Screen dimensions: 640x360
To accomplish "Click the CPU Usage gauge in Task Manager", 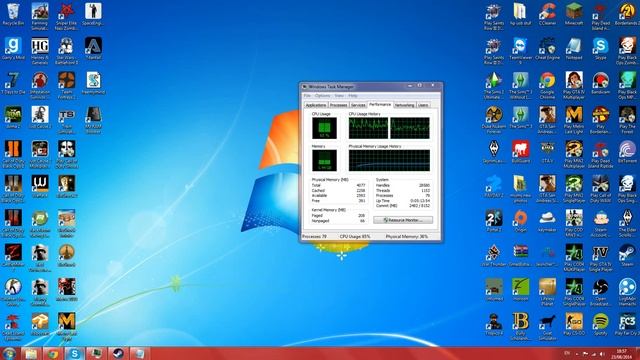I will [324, 128].
